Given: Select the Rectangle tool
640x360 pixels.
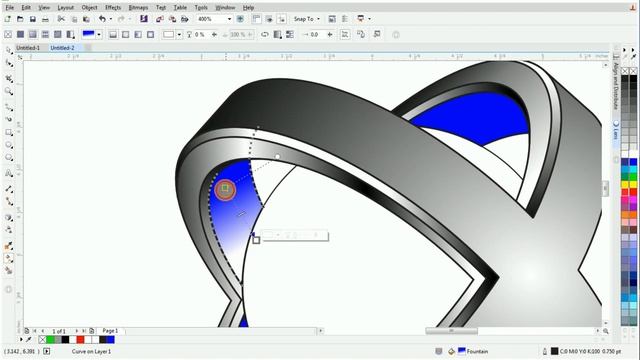Looking at the screenshot, I should point(9,133).
